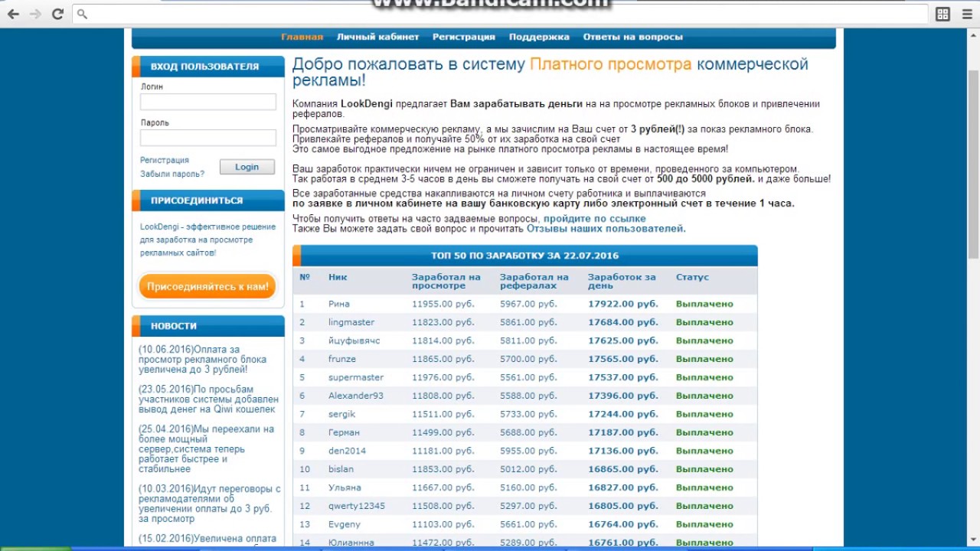Image resolution: width=980 pixels, height=551 pixels.
Task: Focus the Логин input field
Action: [x=208, y=102]
